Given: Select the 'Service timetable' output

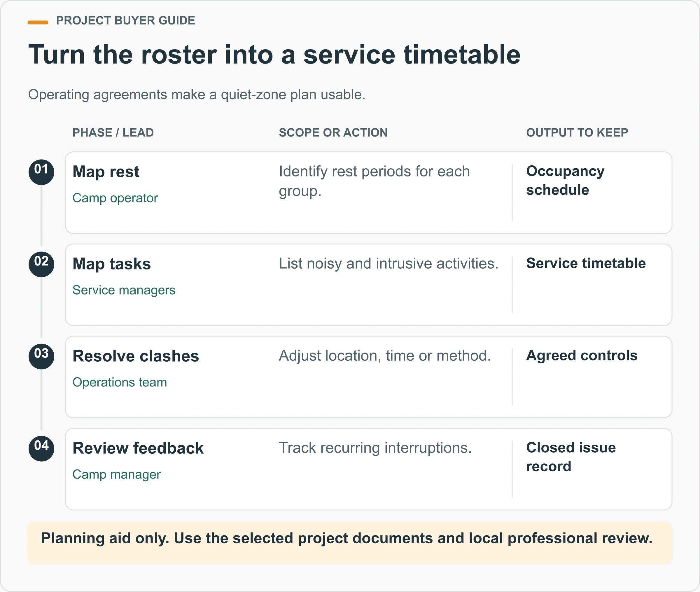Looking at the screenshot, I should (586, 263).
